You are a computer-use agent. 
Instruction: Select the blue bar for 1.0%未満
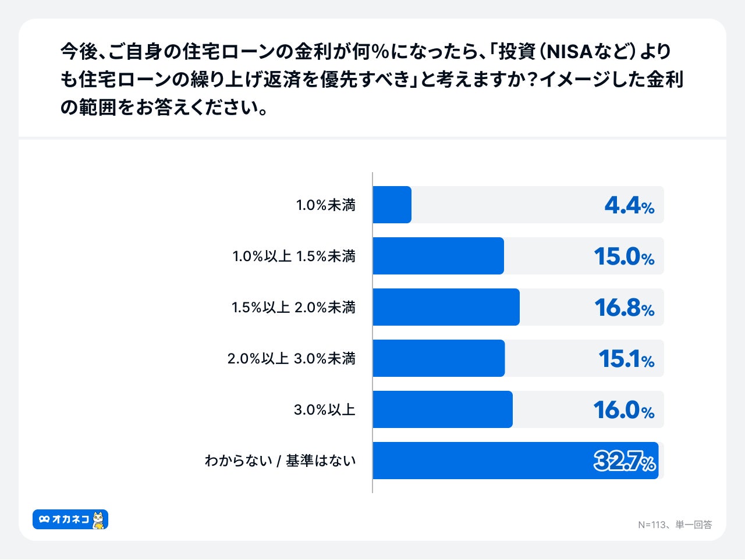(x=392, y=205)
